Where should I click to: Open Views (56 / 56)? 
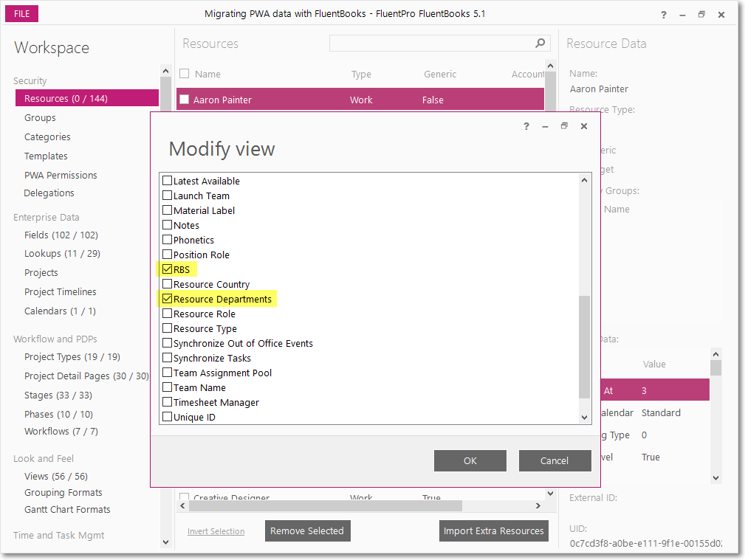(x=56, y=476)
